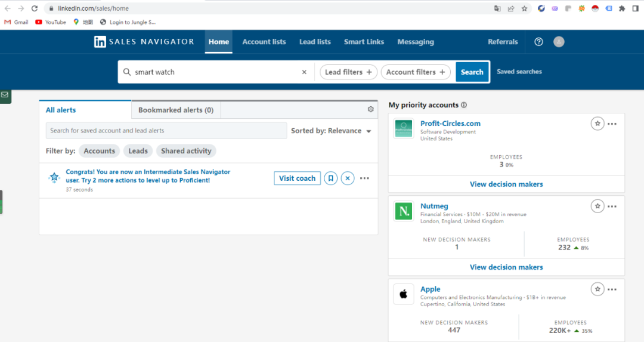Open Apple more options menu
644x342 pixels.
click(x=612, y=289)
